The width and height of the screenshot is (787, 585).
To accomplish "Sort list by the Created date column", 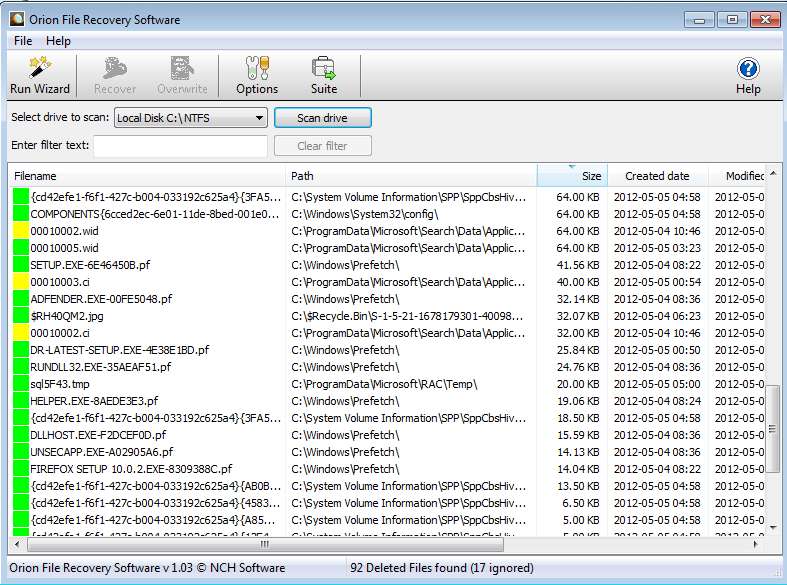I will [x=657, y=176].
